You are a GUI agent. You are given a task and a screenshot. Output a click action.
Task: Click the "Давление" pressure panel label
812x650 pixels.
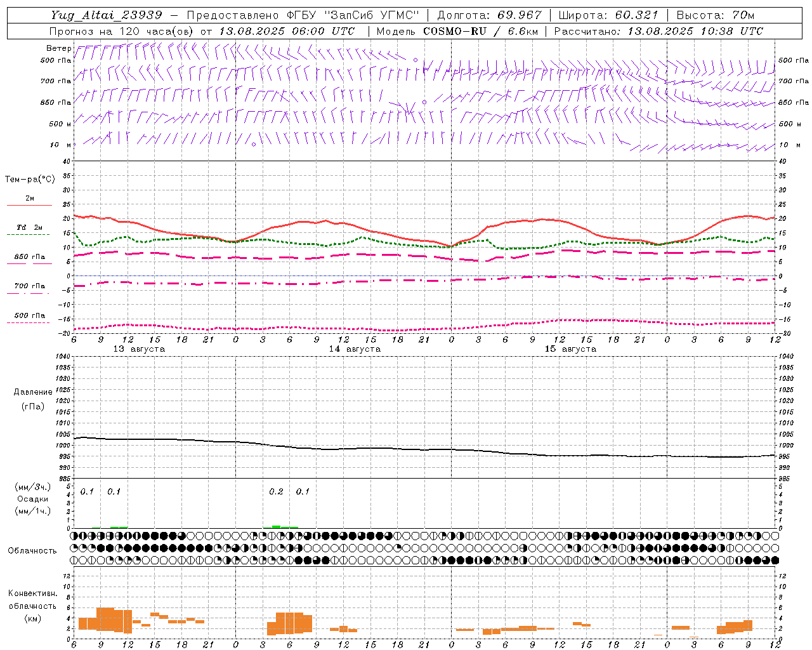[32, 392]
